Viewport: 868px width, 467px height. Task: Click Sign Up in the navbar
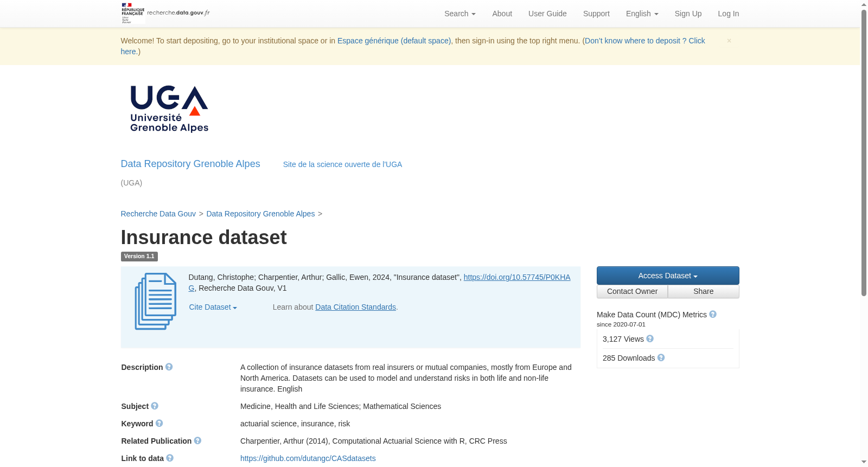point(688,14)
